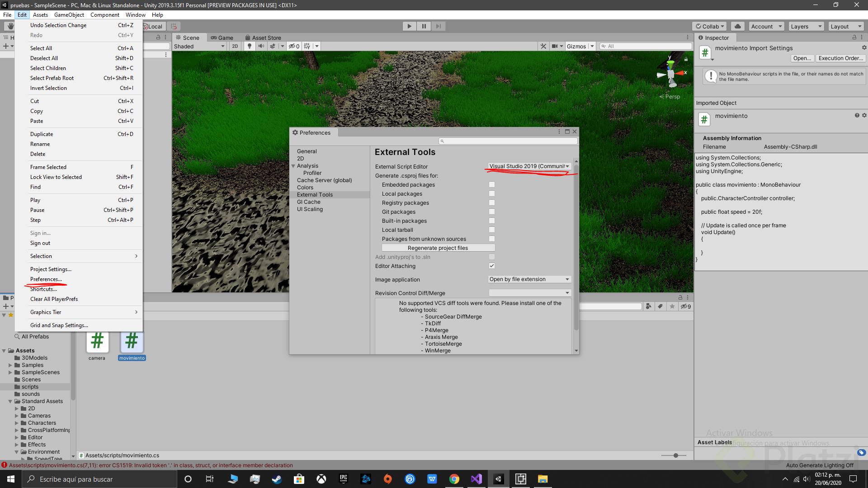Click Regenerate project files button
Screen dimensions: 868x488
tap(438, 248)
